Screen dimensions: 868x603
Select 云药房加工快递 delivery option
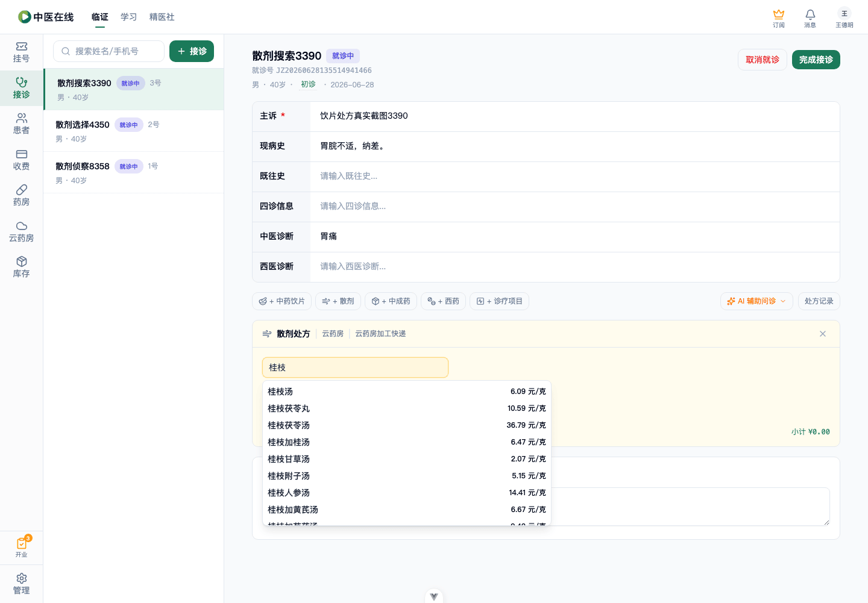tap(380, 334)
